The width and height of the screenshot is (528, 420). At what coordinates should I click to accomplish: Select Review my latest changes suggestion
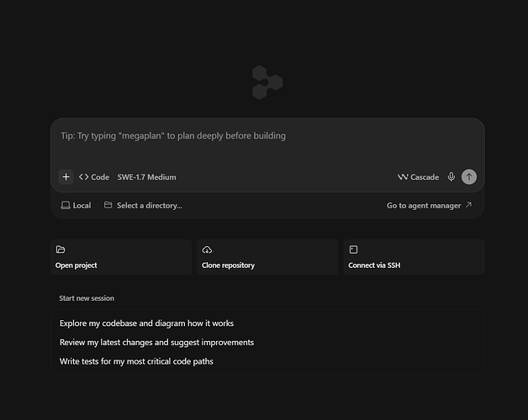pos(267,342)
